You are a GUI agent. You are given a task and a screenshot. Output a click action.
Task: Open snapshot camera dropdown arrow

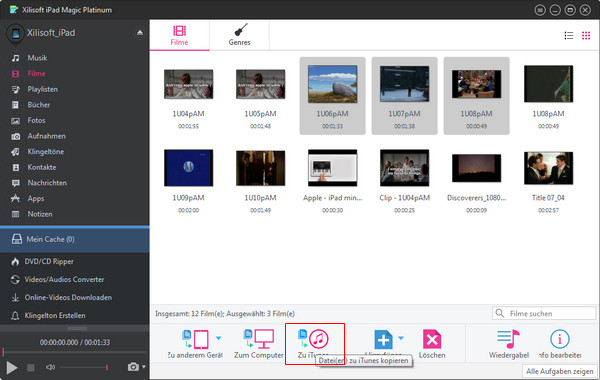tap(144, 367)
